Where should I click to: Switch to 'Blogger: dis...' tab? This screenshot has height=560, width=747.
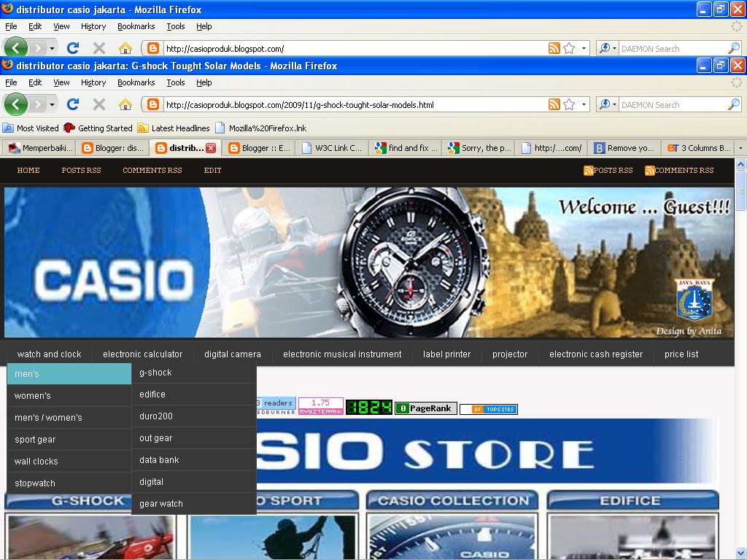pyautogui.click(x=113, y=148)
